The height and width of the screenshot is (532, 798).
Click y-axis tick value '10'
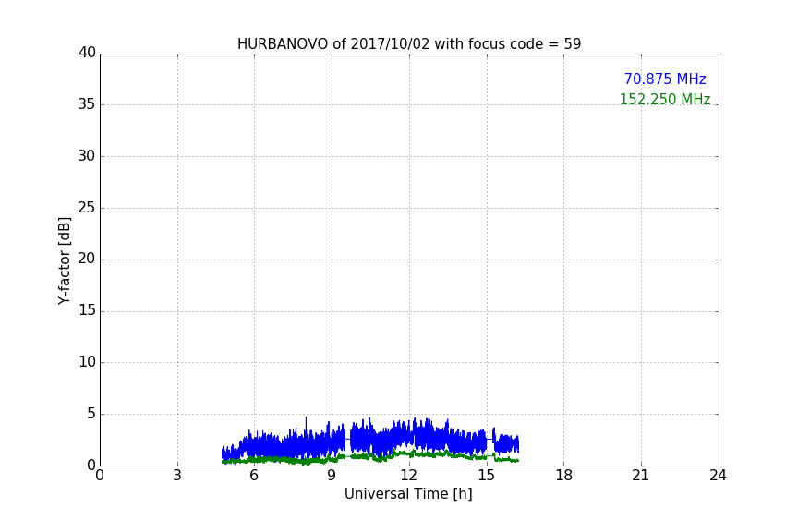click(87, 362)
